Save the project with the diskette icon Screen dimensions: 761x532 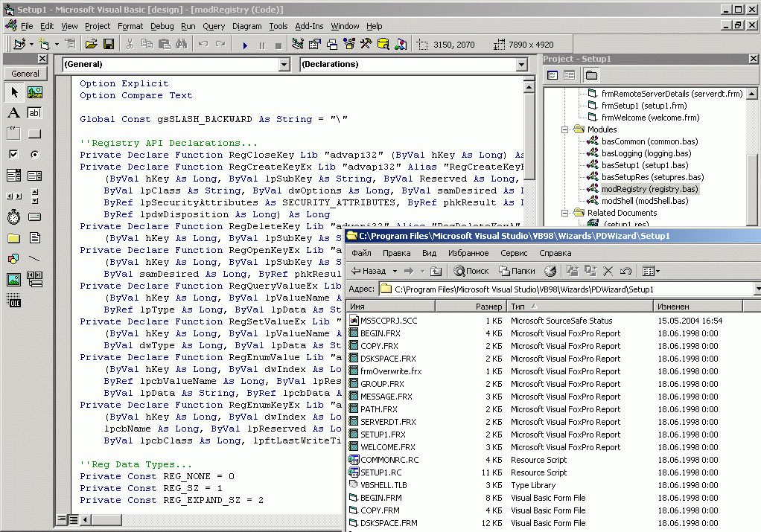tap(109, 45)
